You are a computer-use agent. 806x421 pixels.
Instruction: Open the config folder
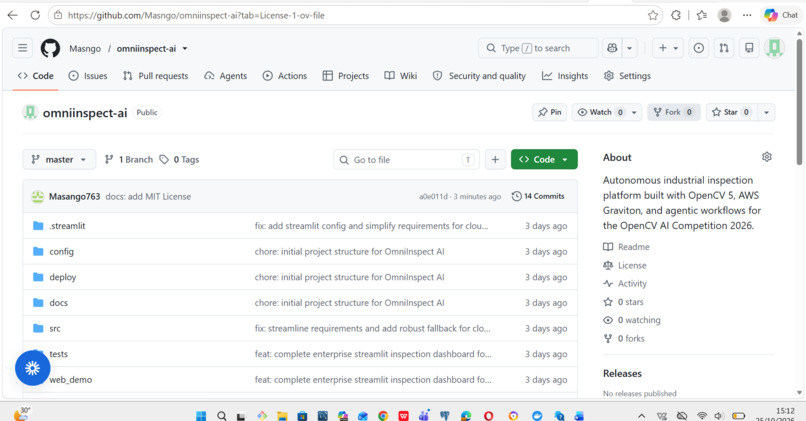61,251
